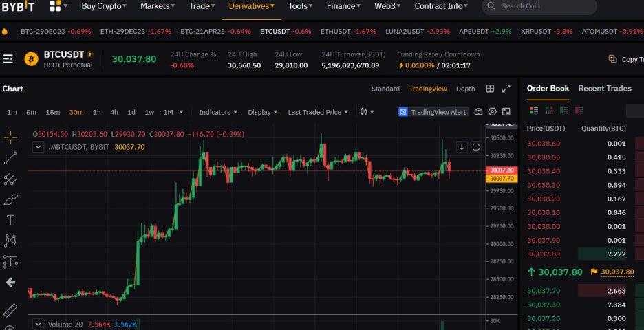Viewport: 644px width, 330px height.
Task: Select the text annotation tool
Action: (10, 221)
